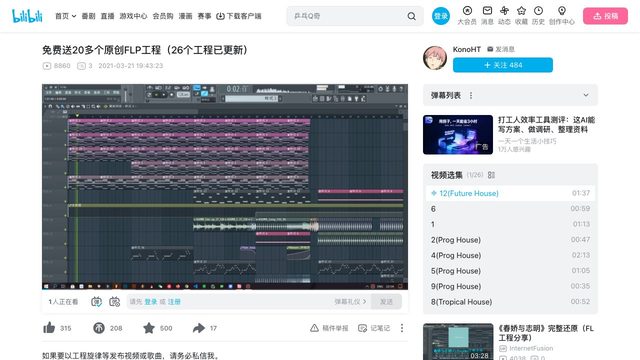
Task: Click the pink 投稿 upload button
Action: click(605, 16)
